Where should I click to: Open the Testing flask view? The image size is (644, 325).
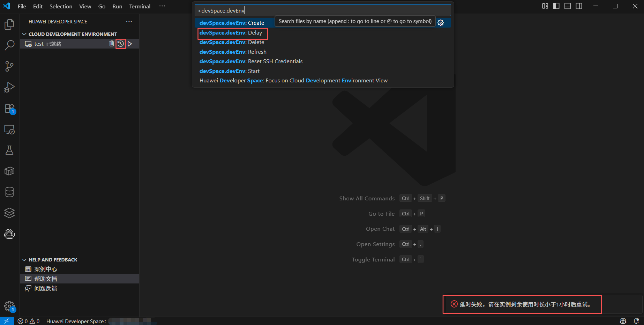click(x=9, y=150)
